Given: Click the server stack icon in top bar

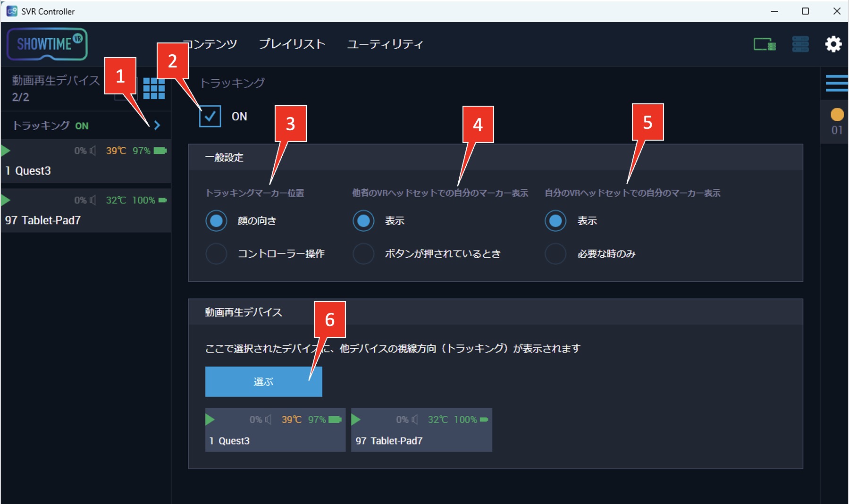Looking at the screenshot, I should (x=800, y=44).
